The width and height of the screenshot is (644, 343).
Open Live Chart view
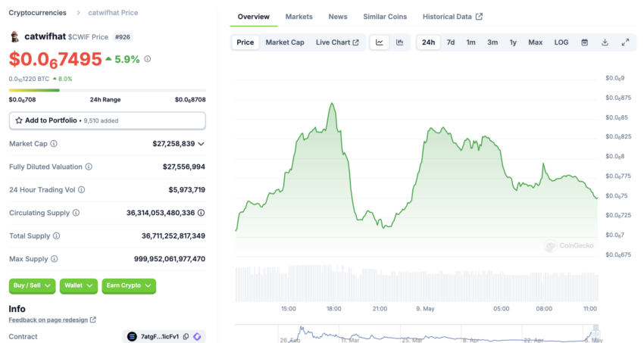337,42
